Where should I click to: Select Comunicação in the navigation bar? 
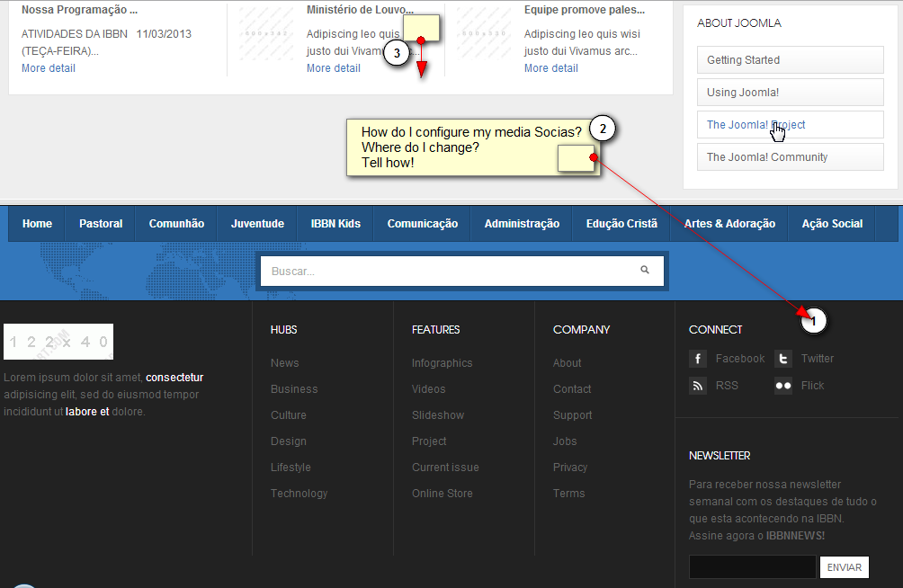click(x=422, y=224)
